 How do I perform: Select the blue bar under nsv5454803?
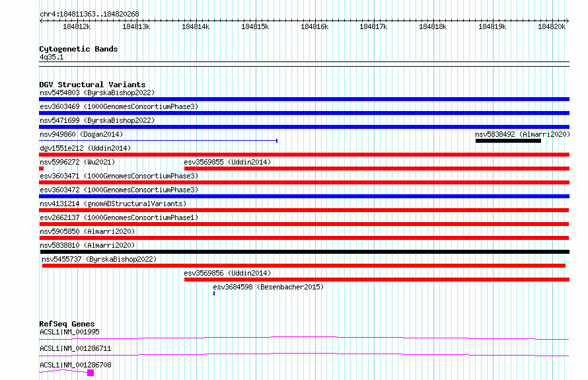304,99
